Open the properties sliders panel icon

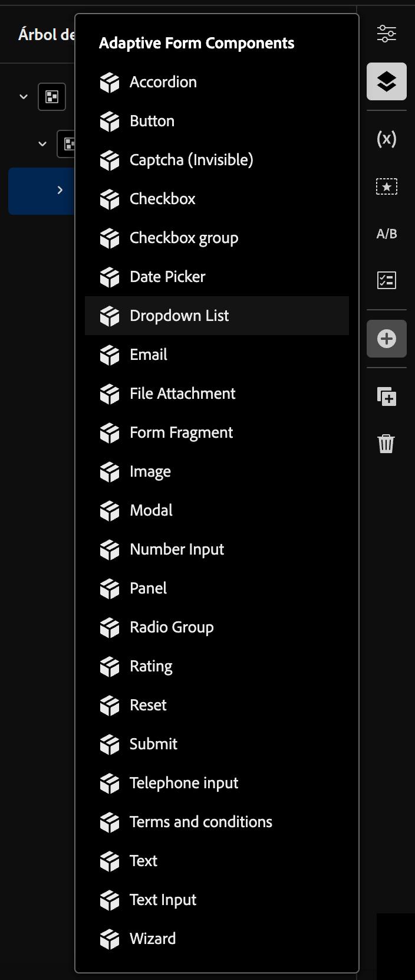[387, 34]
